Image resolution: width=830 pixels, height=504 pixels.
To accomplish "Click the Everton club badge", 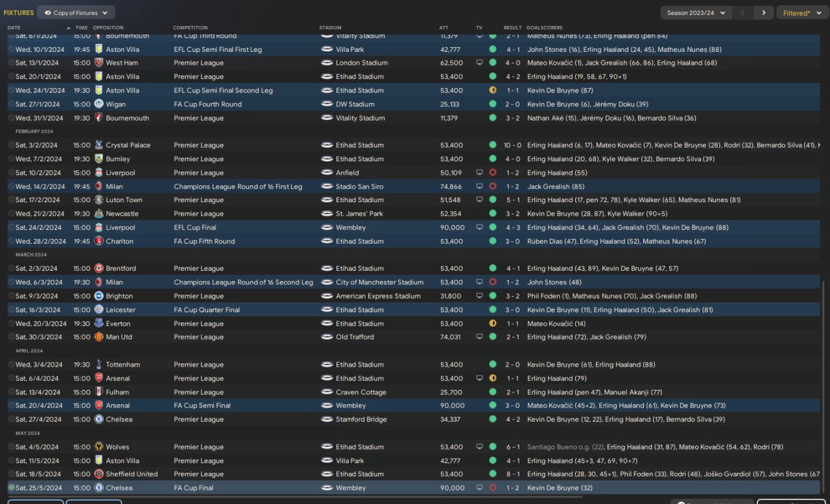I will (x=99, y=323).
